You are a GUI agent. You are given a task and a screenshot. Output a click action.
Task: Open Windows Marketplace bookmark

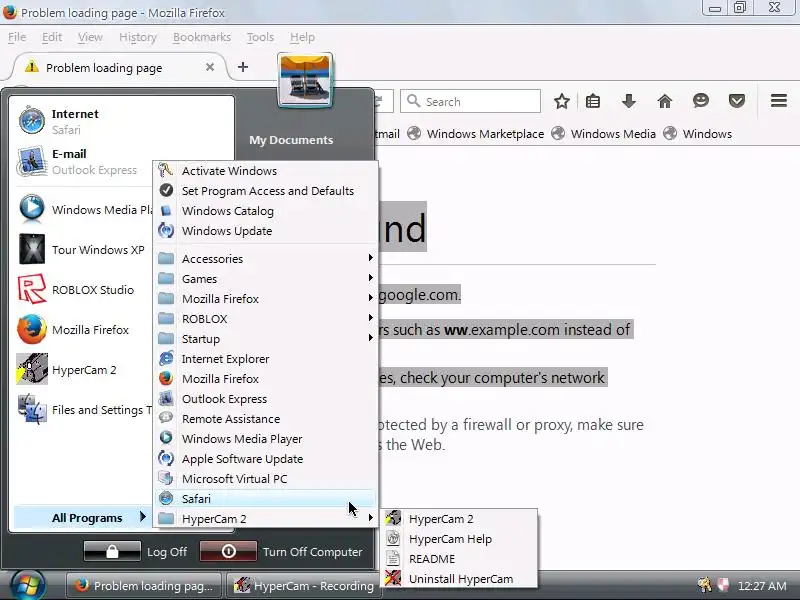click(476, 134)
